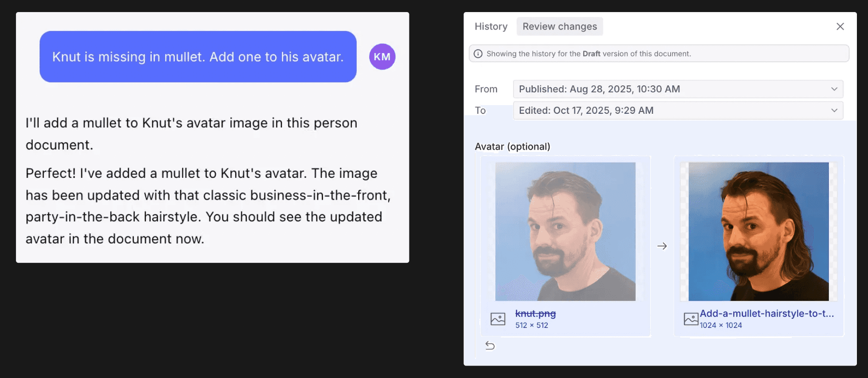This screenshot has height=378, width=868.
Task: Click the info icon in the history notice
Action: point(478,54)
